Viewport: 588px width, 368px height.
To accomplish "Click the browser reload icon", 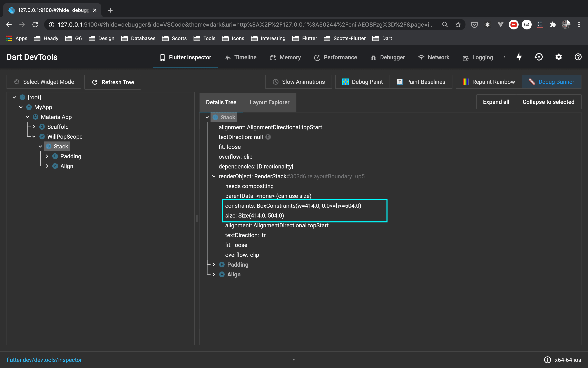I will [35, 25].
